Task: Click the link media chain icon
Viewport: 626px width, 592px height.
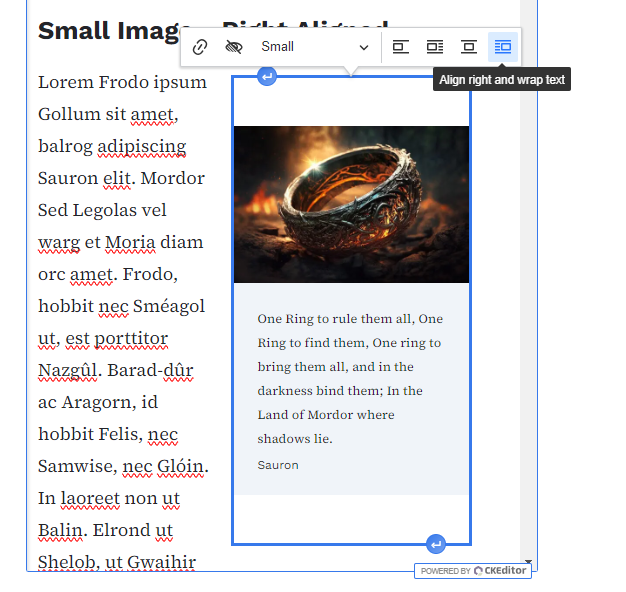Action: tap(200, 47)
